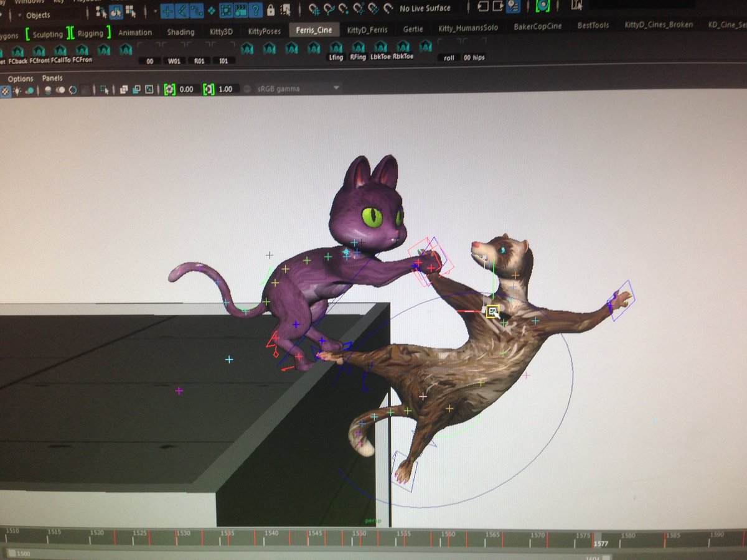The width and height of the screenshot is (747, 560).
Task: Click the R01 shelf button
Action: (199, 61)
